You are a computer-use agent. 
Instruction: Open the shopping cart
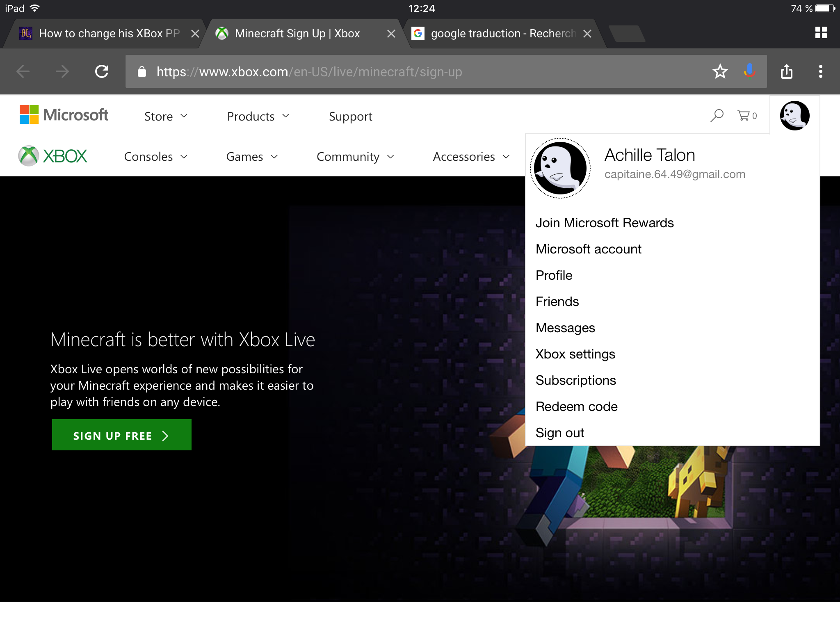point(747,116)
